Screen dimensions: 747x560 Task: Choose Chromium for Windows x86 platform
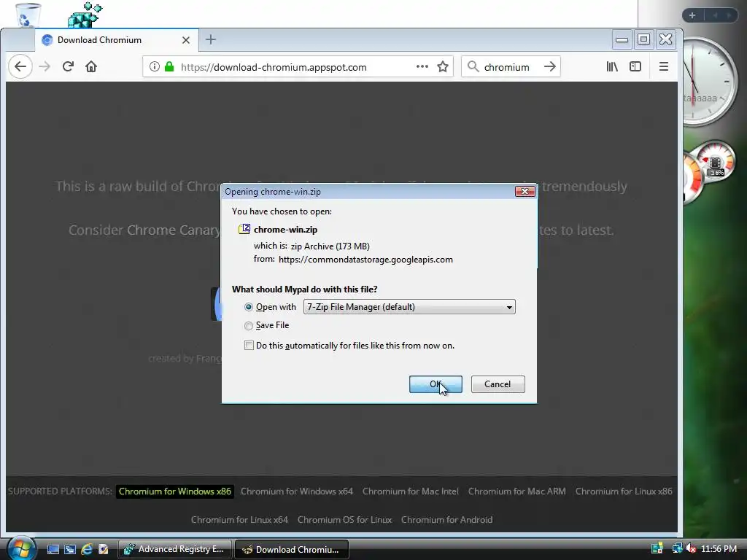point(175,491)
